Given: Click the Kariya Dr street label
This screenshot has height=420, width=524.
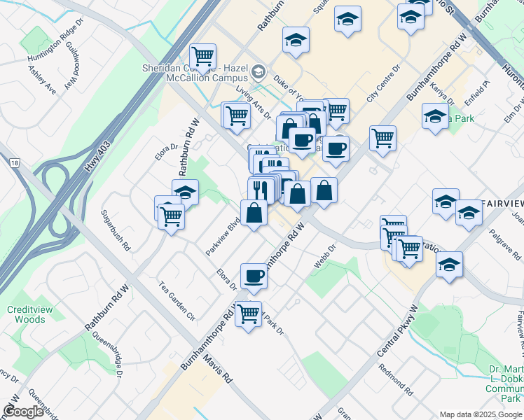Looking at the screenshot, I should [442, 94].
